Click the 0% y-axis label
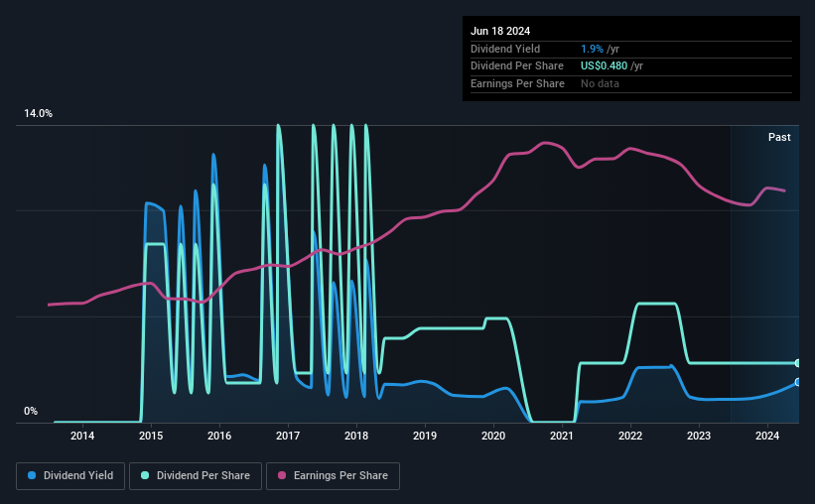Image resolution: width=815 pixels, height=504 pixels. coord(31,411)
